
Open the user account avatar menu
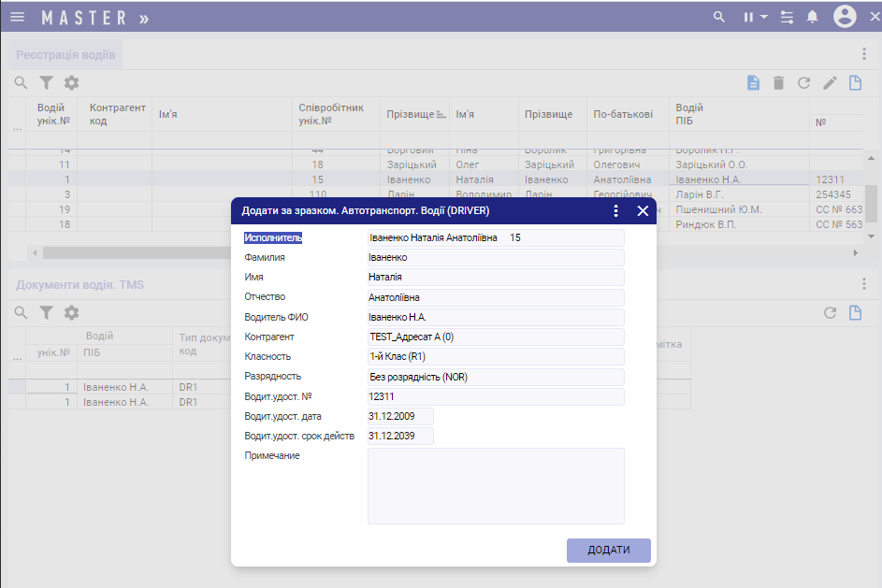(845, 17)
